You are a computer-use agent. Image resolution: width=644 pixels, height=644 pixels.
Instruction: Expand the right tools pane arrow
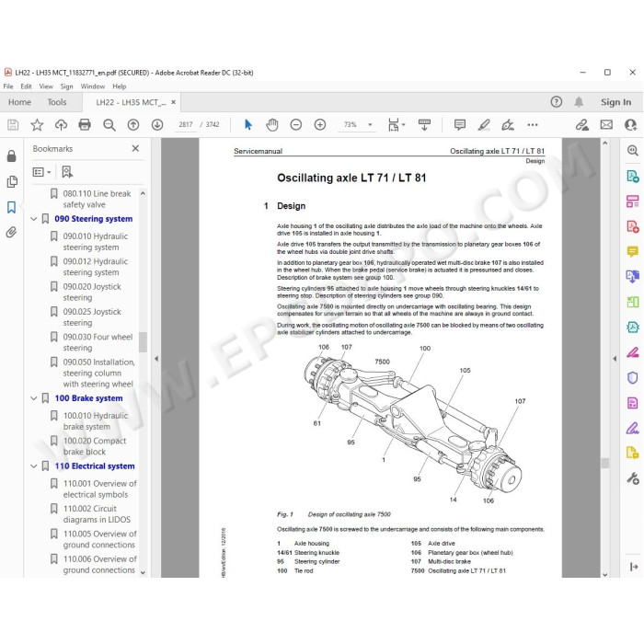[x=615, y=359]
